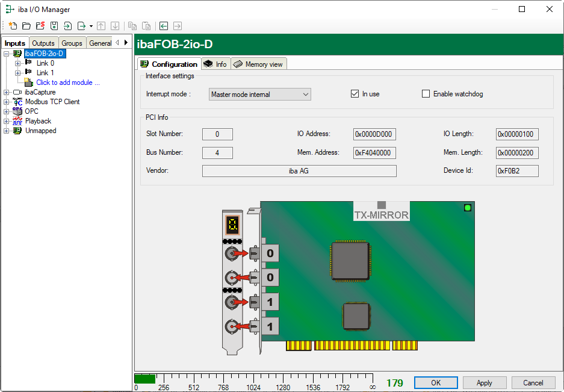Open the export button dropdown arrow

(91, 26)
